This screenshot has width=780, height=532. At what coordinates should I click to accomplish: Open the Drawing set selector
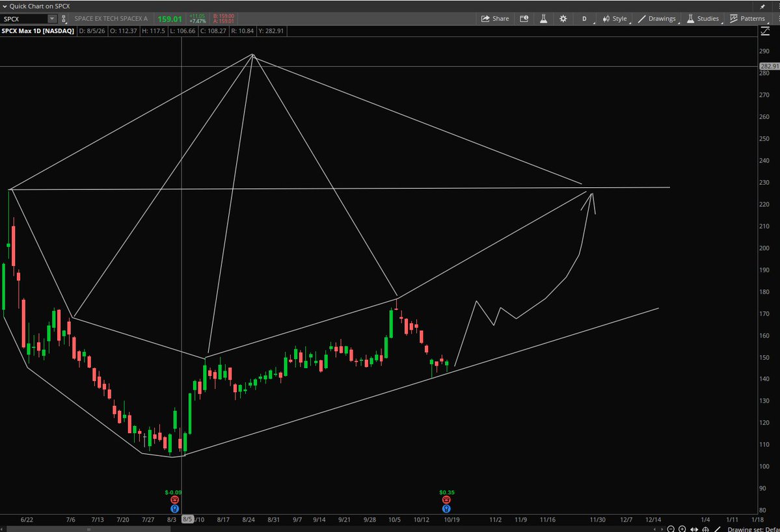753,529
